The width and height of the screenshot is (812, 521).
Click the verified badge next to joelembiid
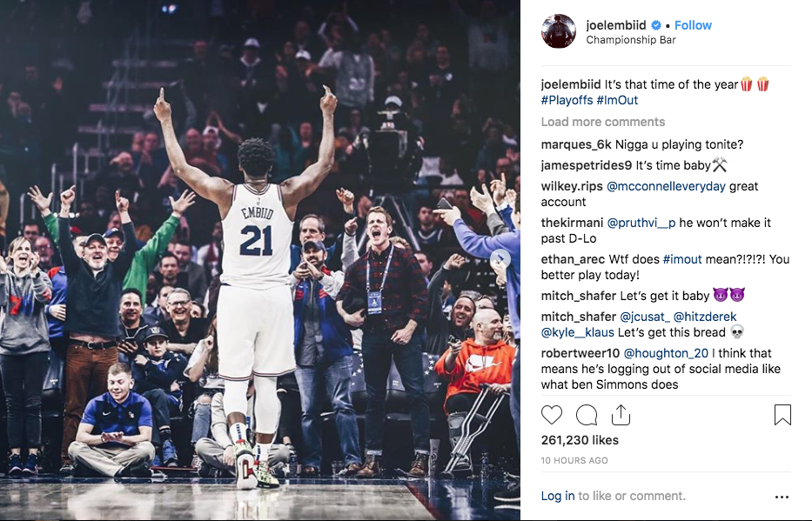[x=655, y=25]
